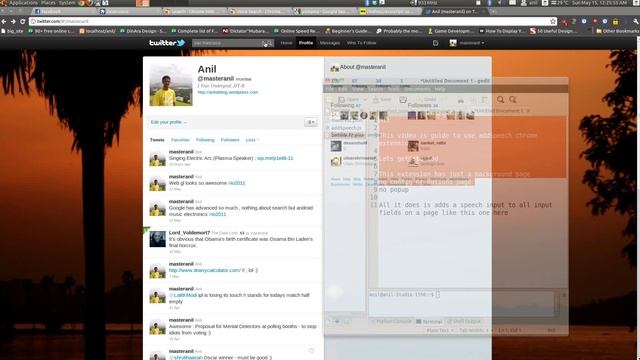The width and height of the screenshot is (640, 360).
Task: Click the Twitter logo in the top bar
Action: (x=167, y=42)
